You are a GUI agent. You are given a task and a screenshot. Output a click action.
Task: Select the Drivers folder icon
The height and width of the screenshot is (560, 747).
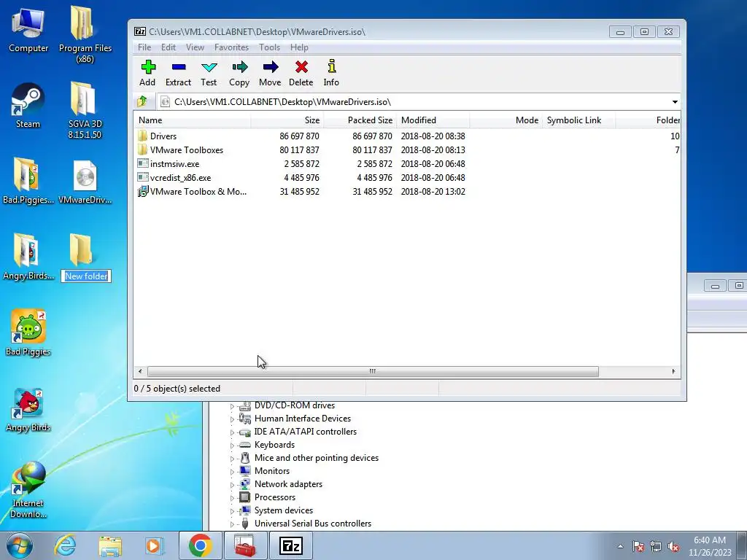[x=142, y=136]
